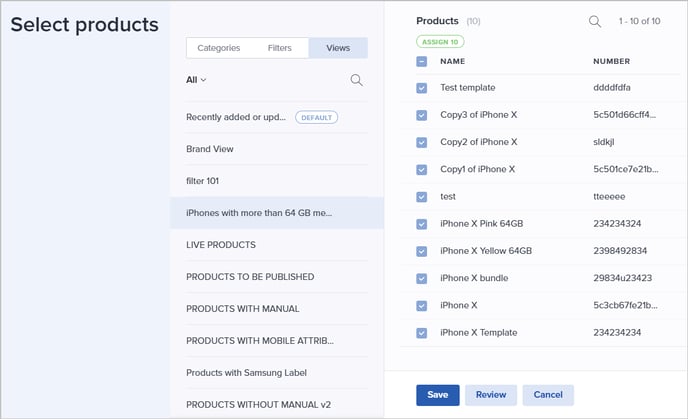
Task: Deselect the iPhone X bundle checkbox
Action: point(421,278)
